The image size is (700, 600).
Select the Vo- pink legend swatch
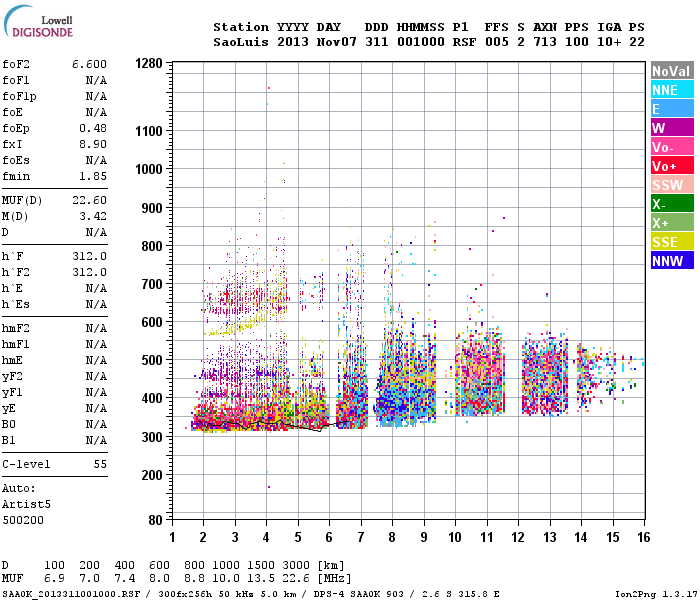click(x=672, y=147)
